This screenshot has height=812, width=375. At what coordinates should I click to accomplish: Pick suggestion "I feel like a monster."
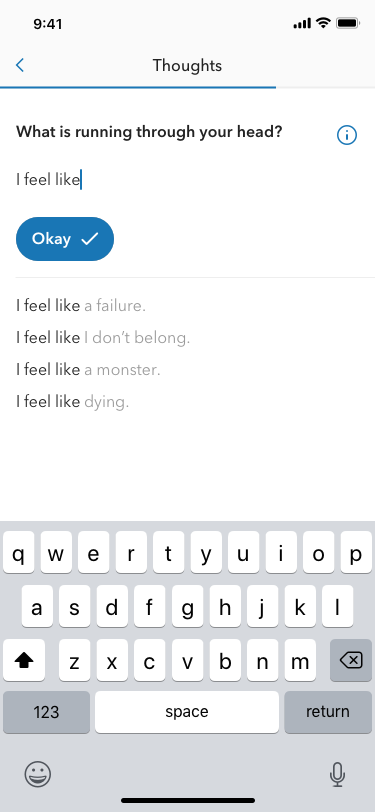tap(88, 370)
